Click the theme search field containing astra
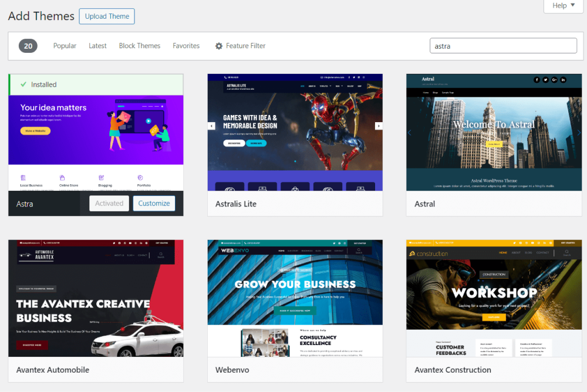The image size is (587, 392). (503, 46)
